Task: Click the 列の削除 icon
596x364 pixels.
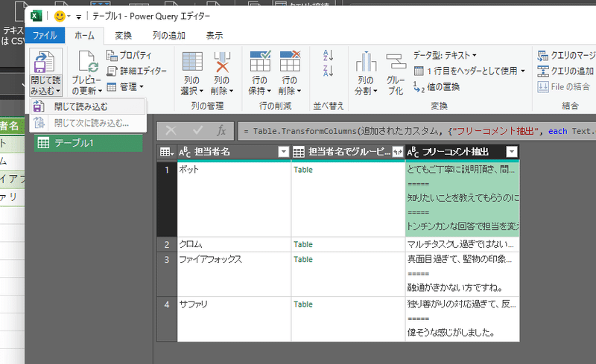Action: click(x=222, y=62)
